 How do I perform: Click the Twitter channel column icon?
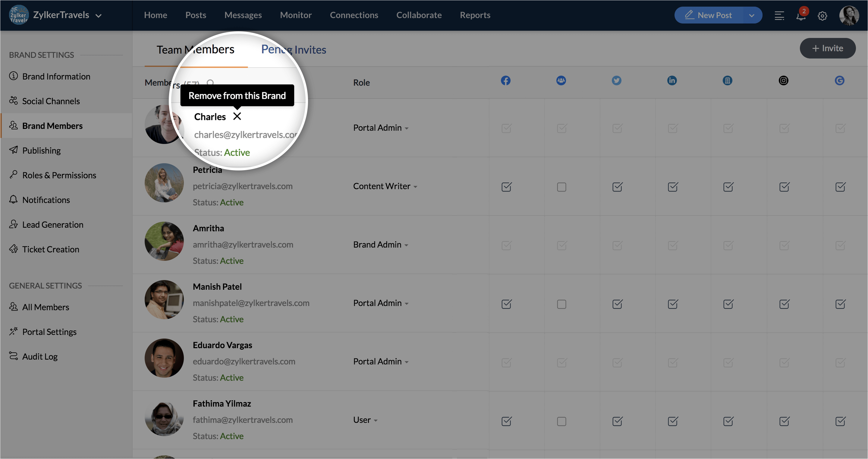(x=616, y=80)
